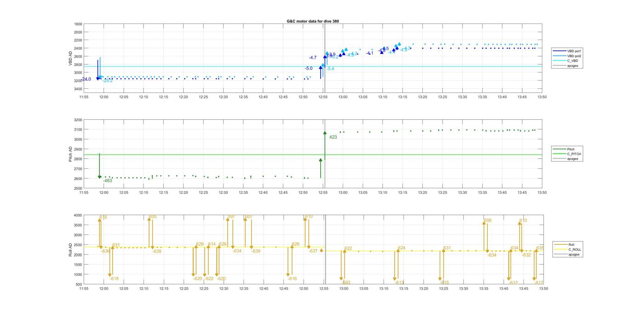Click the "-616" roll label
The width and height of the screenshot is (644, 319).
click(x=292, y=279)
